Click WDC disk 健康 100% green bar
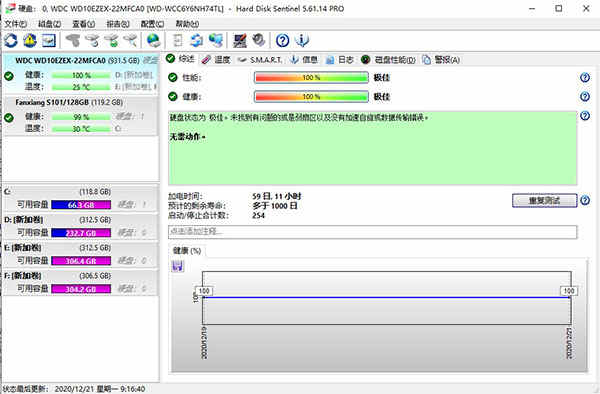 click(x=81, y=76)
